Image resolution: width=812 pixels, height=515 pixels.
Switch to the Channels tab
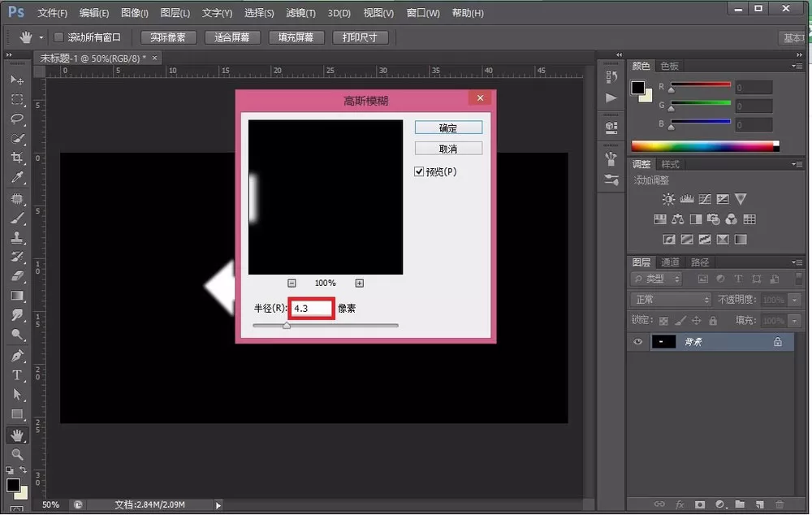tap(670, 262)
